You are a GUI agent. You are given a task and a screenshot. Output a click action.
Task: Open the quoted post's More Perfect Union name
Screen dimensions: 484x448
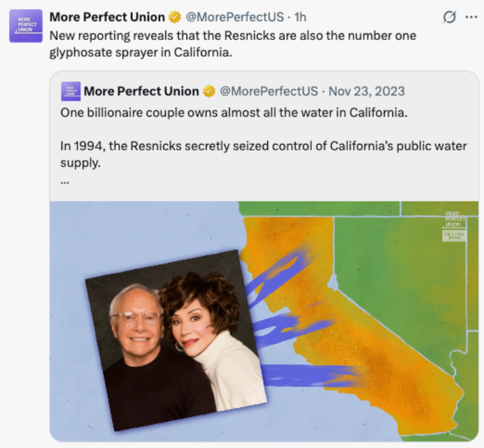(x=141, y=91)
